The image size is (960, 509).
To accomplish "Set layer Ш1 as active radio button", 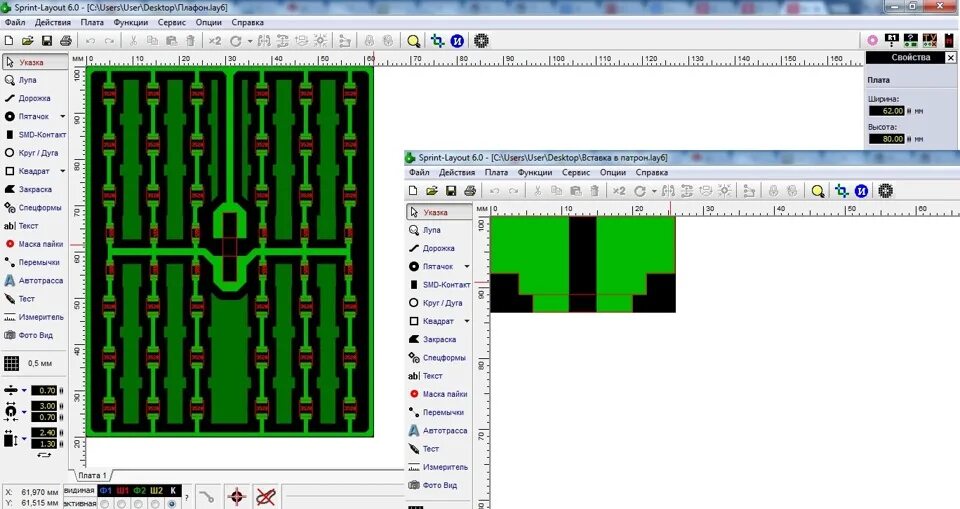I will pos(122,503).
